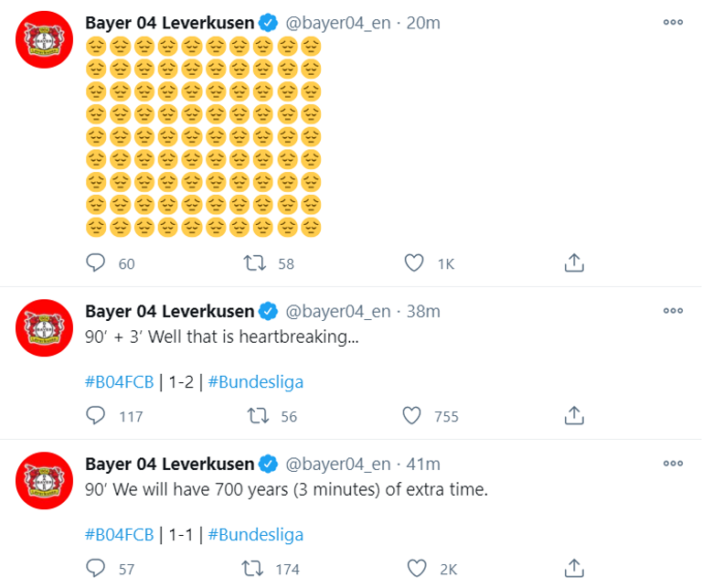Retweet the sad emoji tweet
Screen dimensions: 702x588
(x=256, y=263)
